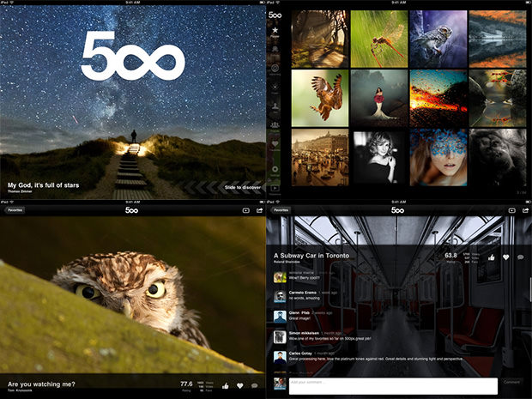Click the 'Add your comment' input field
Screen dimensions: 532x399
(x=393, y=386)
